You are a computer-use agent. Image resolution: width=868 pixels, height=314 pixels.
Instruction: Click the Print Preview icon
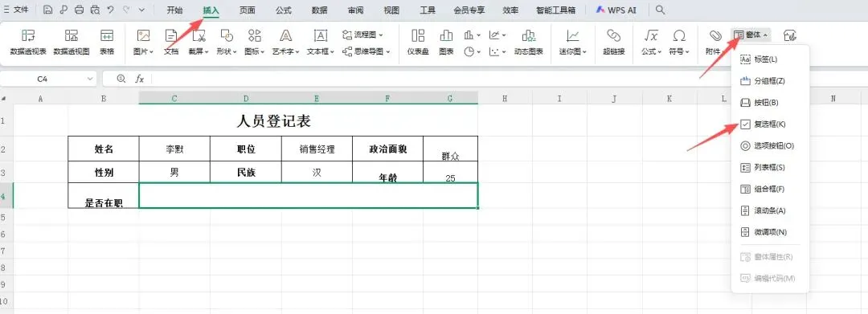coord(95,10)
